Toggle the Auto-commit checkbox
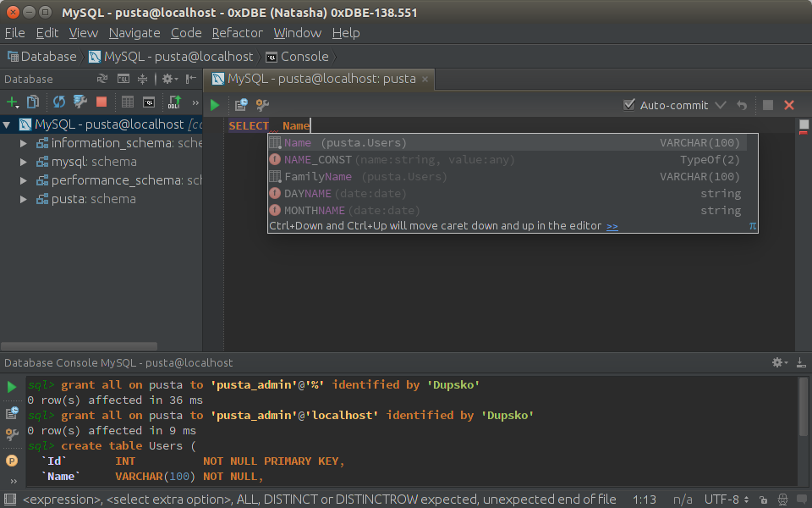 point(628,105)
